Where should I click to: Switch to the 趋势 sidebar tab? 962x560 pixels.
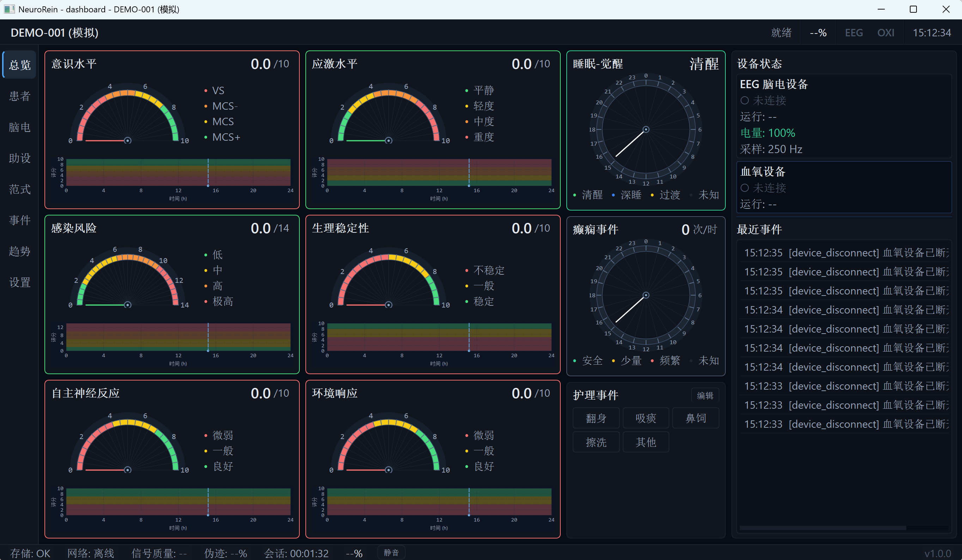(x=19, y=251)
